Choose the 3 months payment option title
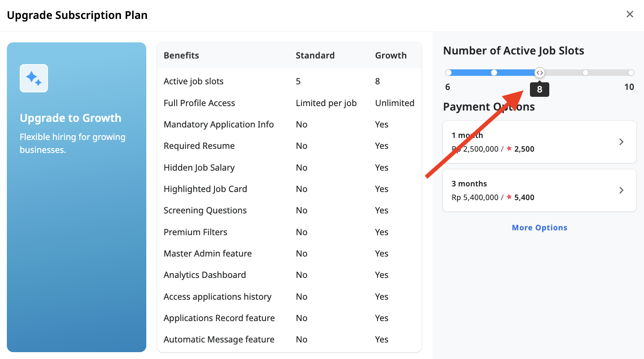The image size is (644, 359). tap(469, 184)
